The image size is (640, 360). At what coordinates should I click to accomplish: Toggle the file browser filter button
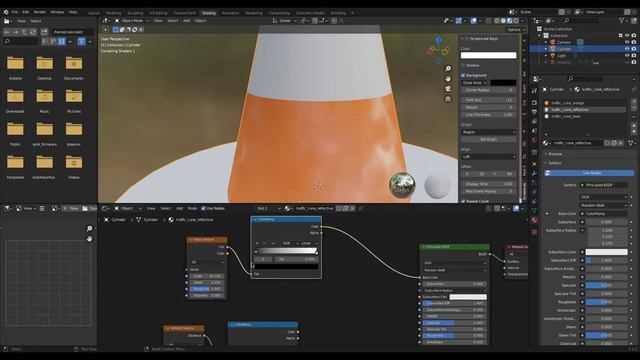click(x=82, y=41)
